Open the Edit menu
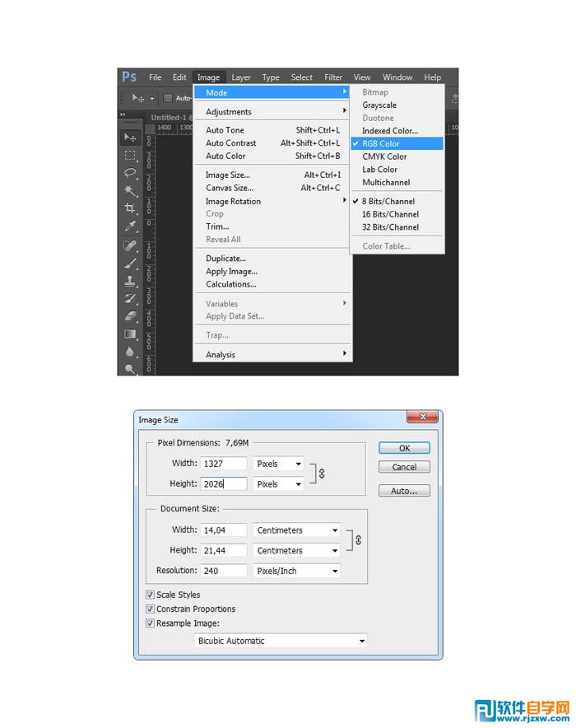This screenshot has width=576, height=728. coord(179,77)
